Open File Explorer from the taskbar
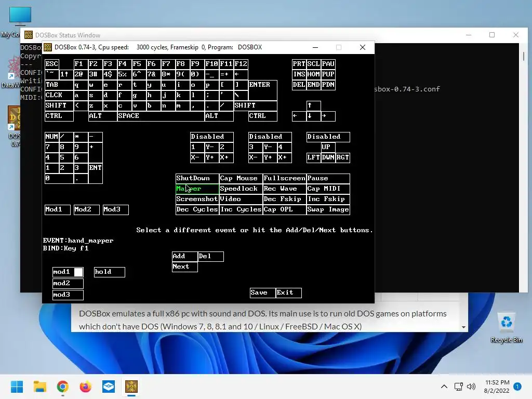Screen dimensions: 532x399 point(39,387)
